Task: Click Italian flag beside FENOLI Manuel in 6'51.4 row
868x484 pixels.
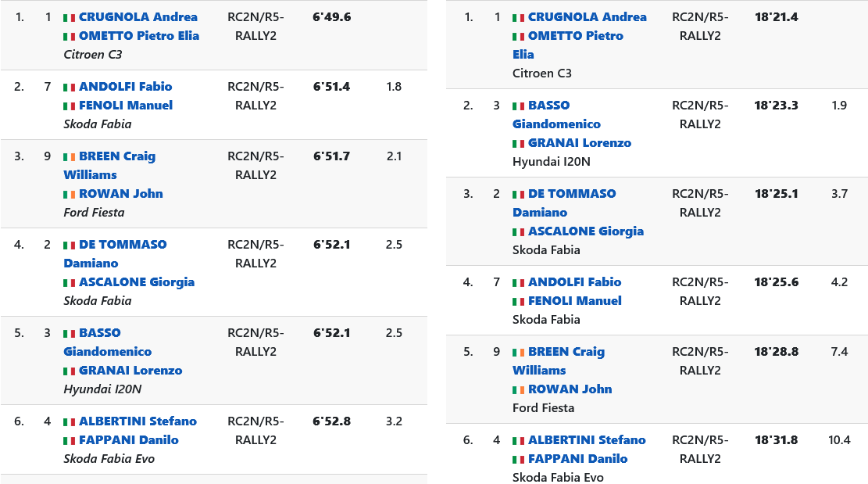Action: coord(70,106)
